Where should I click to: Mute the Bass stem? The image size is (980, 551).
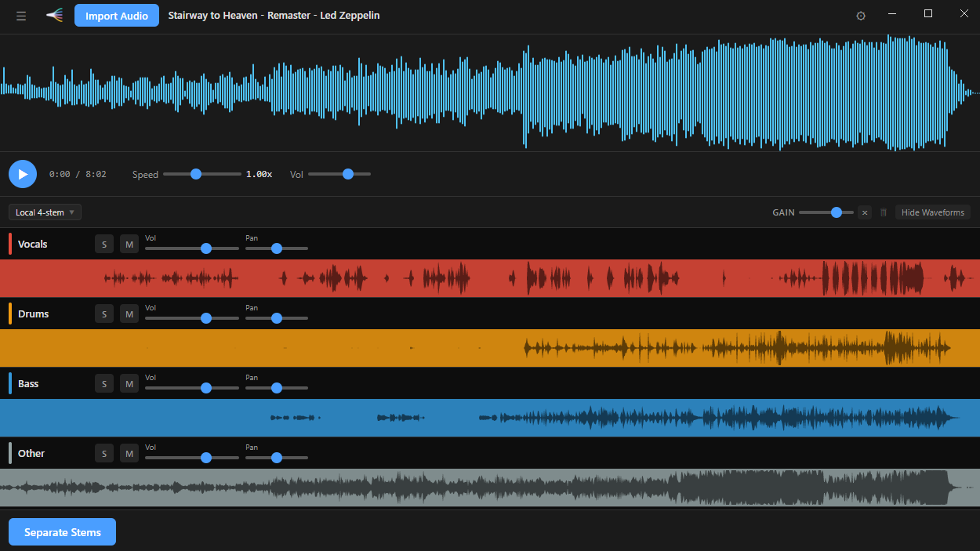coord(129,384)
